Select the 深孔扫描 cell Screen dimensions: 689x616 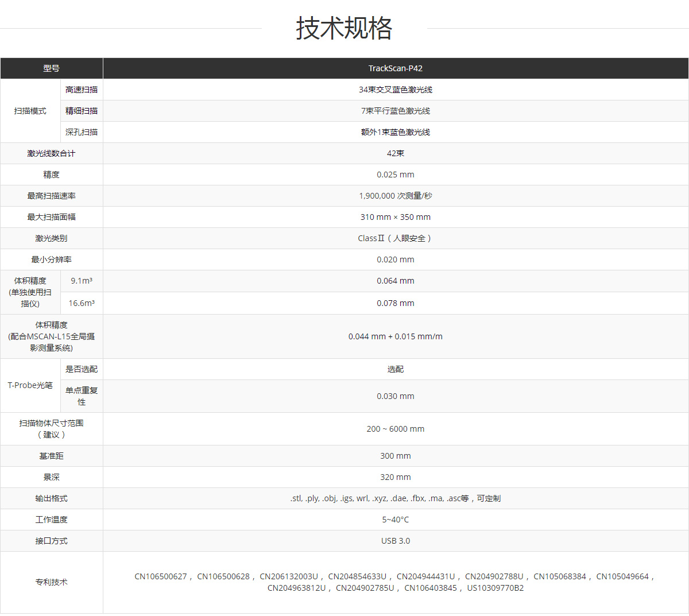(x=82, y=132)
